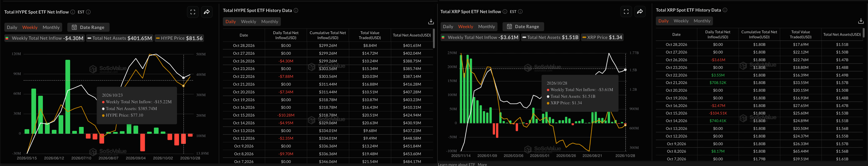The image size is (868, 166).
Task: Download the HYPE history data table
Action: click(x=431, y=22)
